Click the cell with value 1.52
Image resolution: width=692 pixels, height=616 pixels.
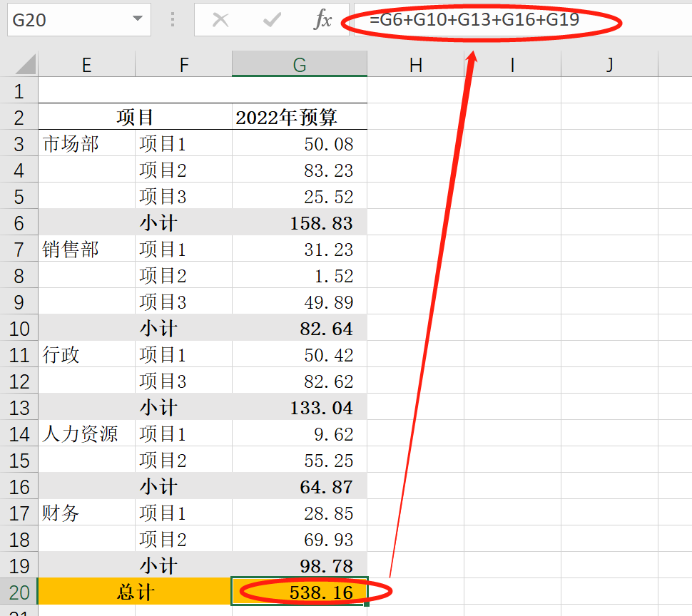[300, 276]
